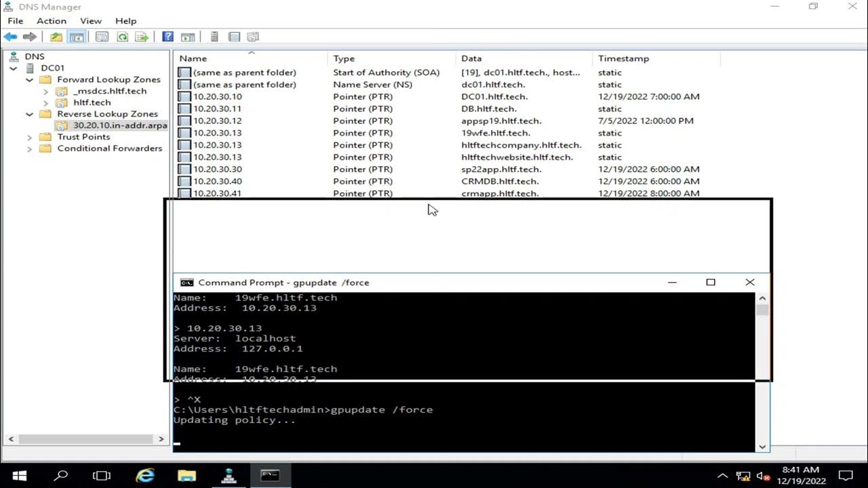Image resolution: width=868 pixels, height=488 pixels.
Task: Open the Action menu
Action: pos(52,21)
